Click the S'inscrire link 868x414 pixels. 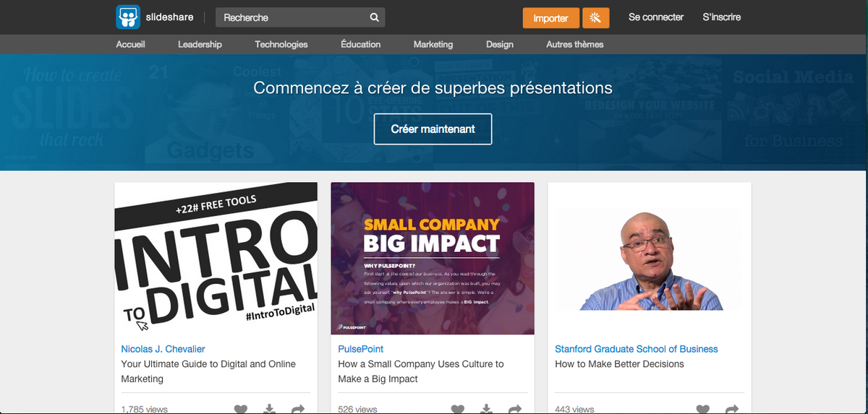click(722, 17)
